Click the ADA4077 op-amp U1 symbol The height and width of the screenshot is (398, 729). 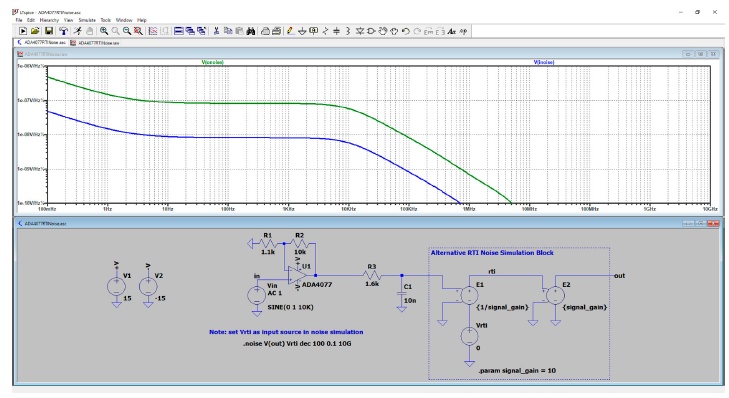pyautogui.click(x=297, y=275)
